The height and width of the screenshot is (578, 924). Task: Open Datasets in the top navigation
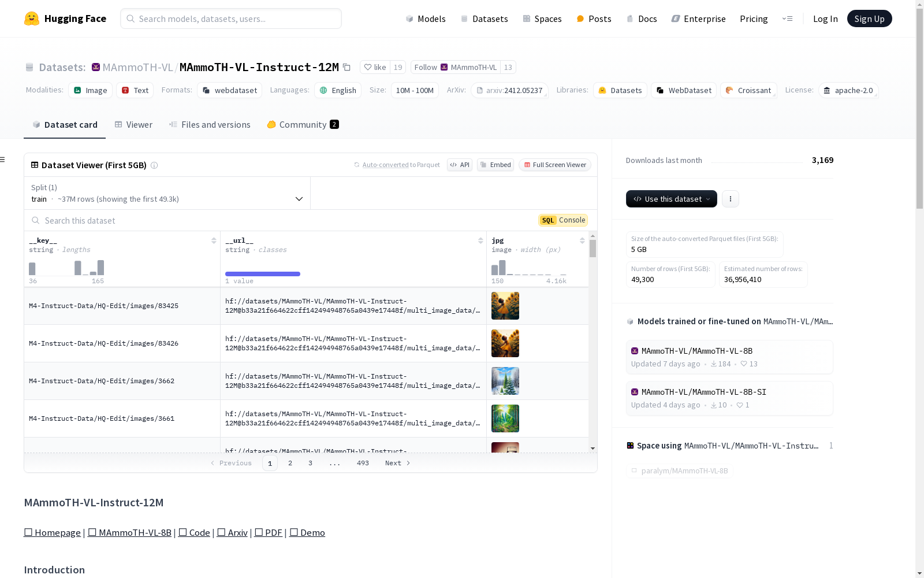[484, 18]
